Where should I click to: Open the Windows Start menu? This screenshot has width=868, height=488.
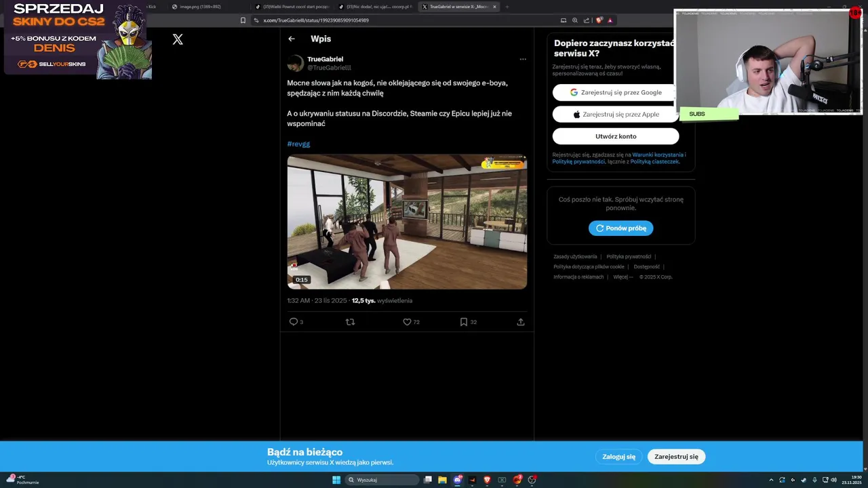coord(336,480)
